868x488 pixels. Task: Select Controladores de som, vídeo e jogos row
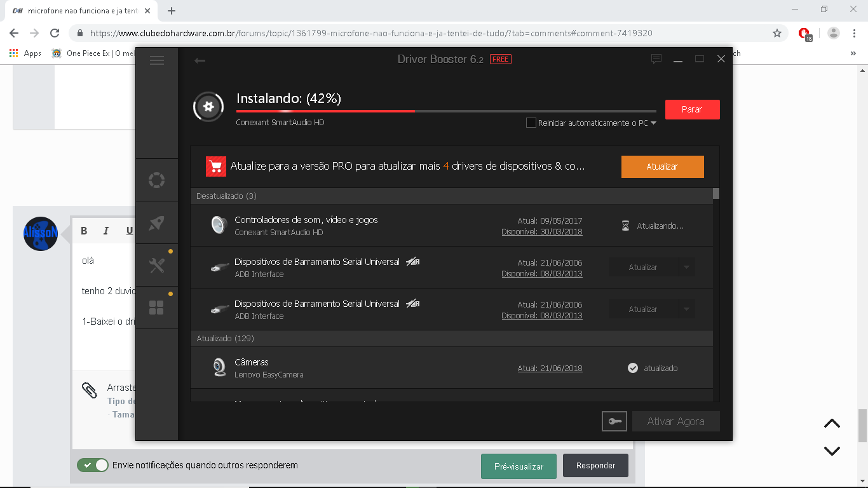451,226
